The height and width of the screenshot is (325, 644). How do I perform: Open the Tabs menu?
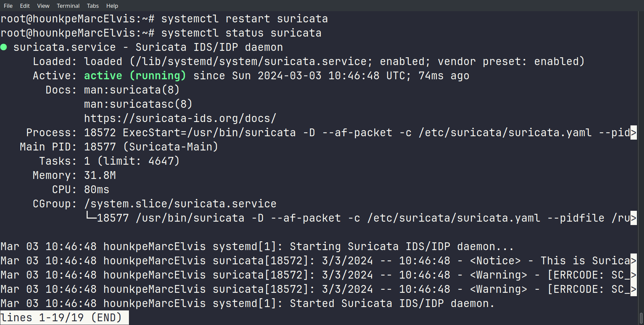click(x=93, y=6)
